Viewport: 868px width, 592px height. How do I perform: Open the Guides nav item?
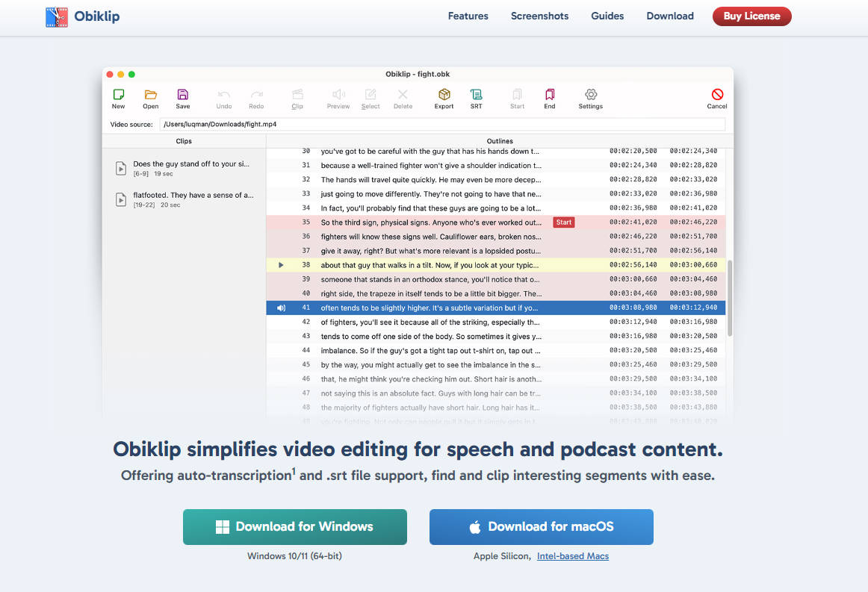pyautogui.click(x=607, y=16)
